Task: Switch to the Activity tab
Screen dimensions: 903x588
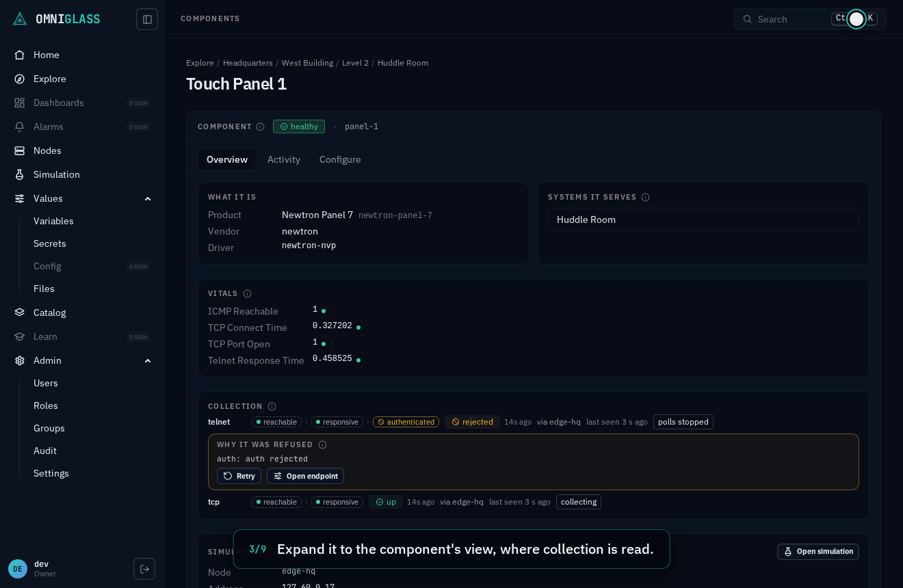Action: coord(284,159)
